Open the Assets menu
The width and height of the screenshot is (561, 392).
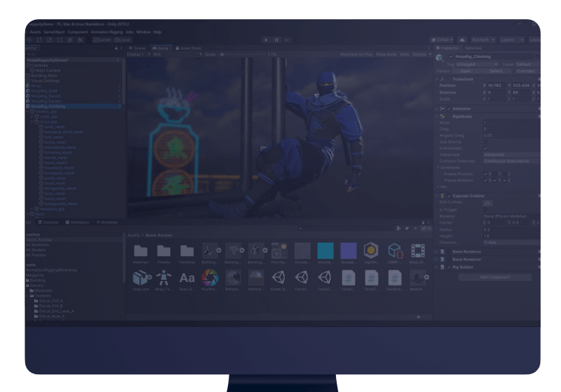35,32
